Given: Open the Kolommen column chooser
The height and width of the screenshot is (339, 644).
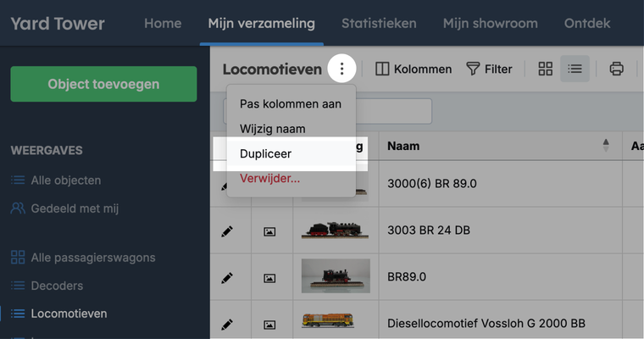Looking at the screenshot, I should (x=414, y=69).
